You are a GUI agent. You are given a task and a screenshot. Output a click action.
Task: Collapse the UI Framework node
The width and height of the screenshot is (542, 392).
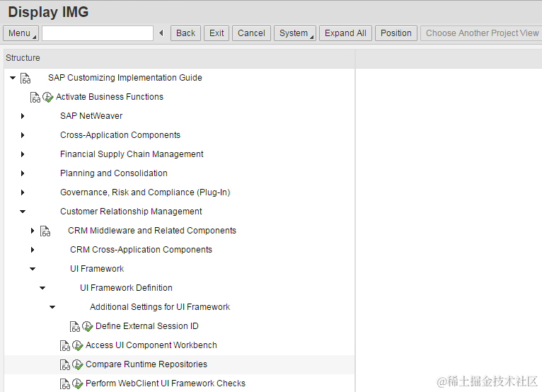[33, 269]
